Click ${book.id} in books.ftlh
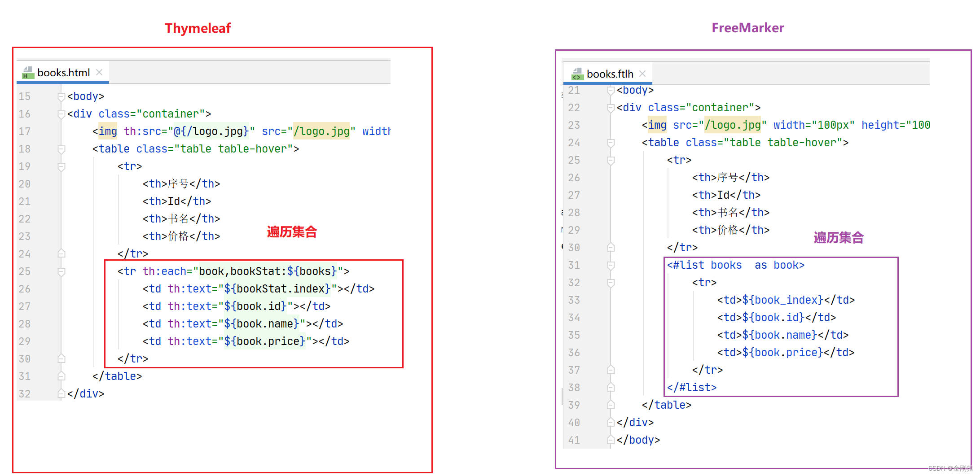 click(773, 318)
